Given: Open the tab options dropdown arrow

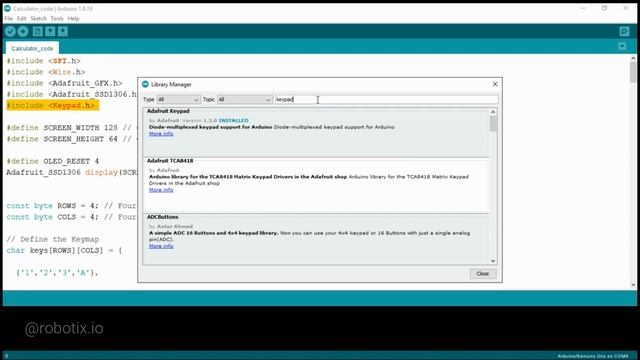Looking at the screenshot, I should coord(622,47).
